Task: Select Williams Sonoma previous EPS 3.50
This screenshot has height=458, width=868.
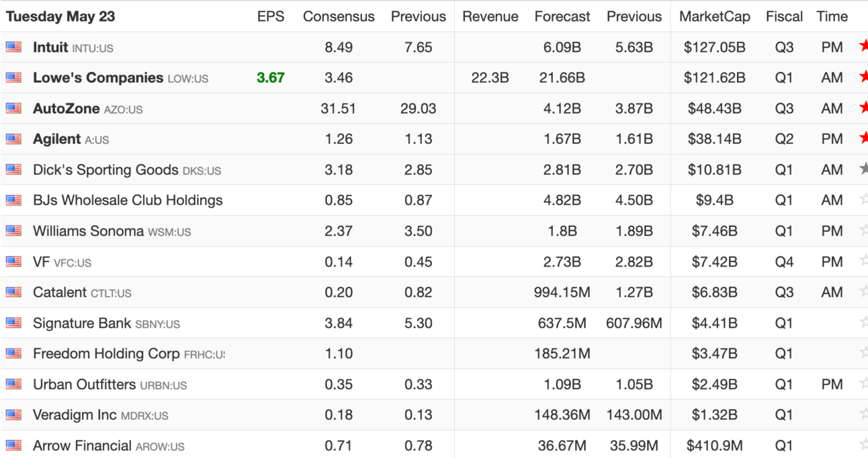Action: [x=419, y=231]
